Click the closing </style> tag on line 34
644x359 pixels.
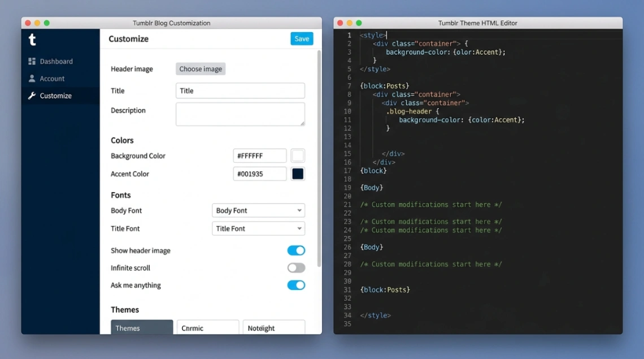376,315
